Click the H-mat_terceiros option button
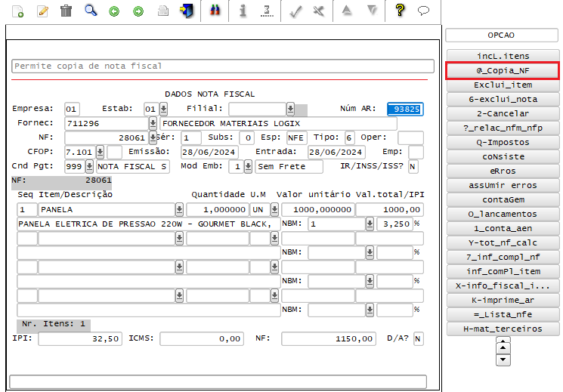The height and width of the screenshot is (392, 563). [x=503, y=329]
